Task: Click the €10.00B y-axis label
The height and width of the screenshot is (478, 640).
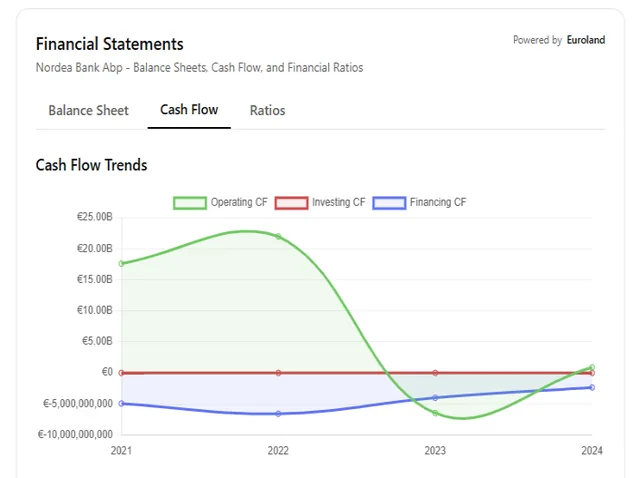Action: pos(95,310)
